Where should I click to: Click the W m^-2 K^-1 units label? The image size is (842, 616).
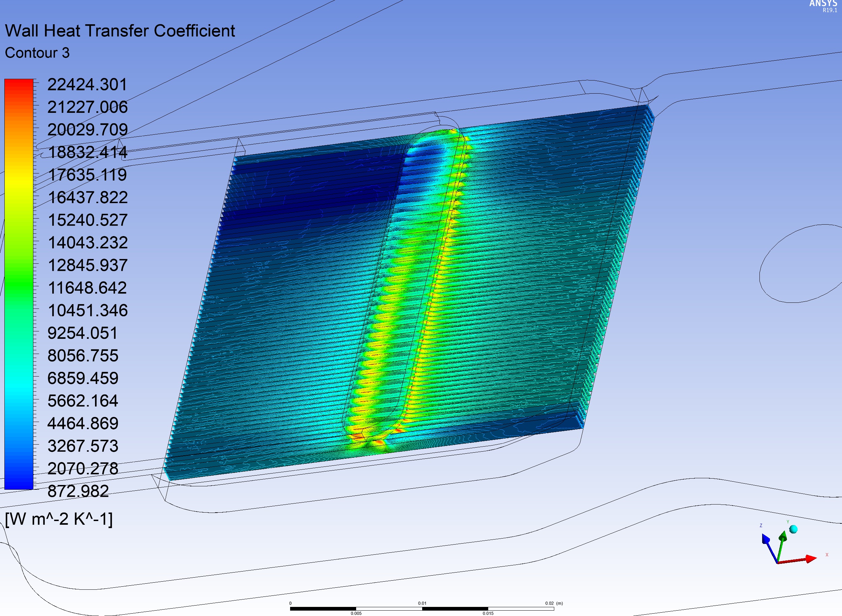click(59, 519)
